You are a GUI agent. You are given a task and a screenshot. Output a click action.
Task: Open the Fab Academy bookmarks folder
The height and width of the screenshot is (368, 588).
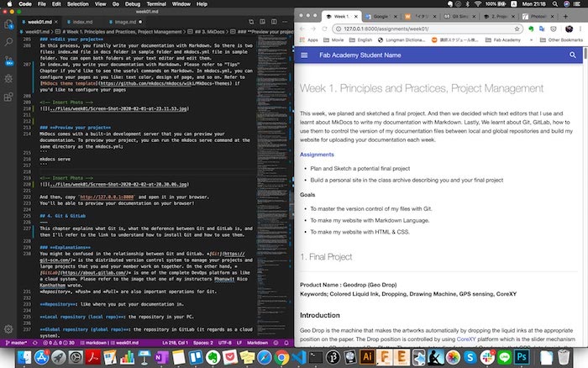tap(503, 39)
